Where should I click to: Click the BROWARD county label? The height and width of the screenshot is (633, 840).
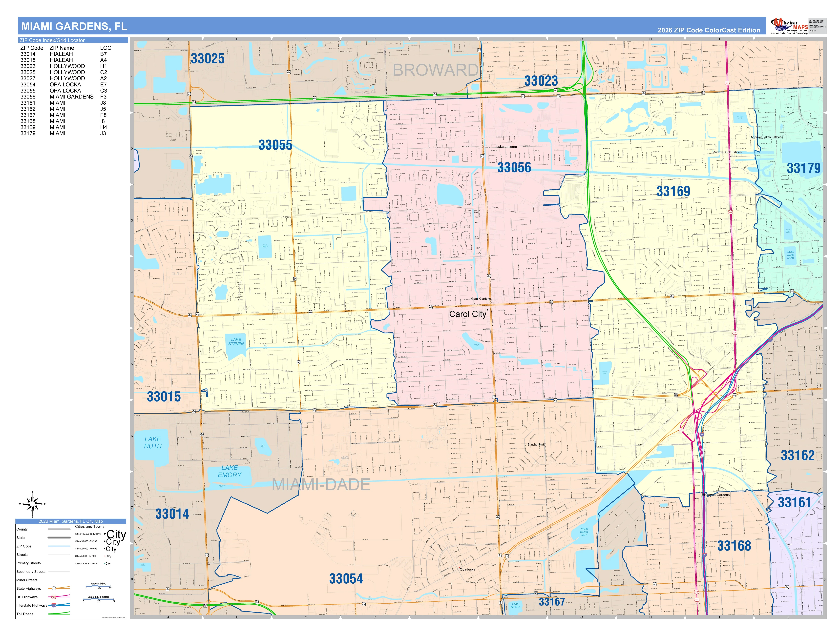435,70
